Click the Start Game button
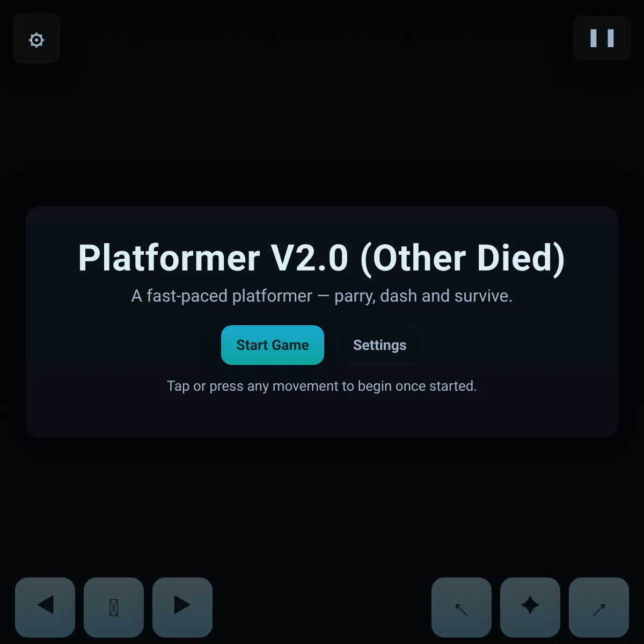Image resolution: width=644 pixels, height=644 pixels. 273,345
